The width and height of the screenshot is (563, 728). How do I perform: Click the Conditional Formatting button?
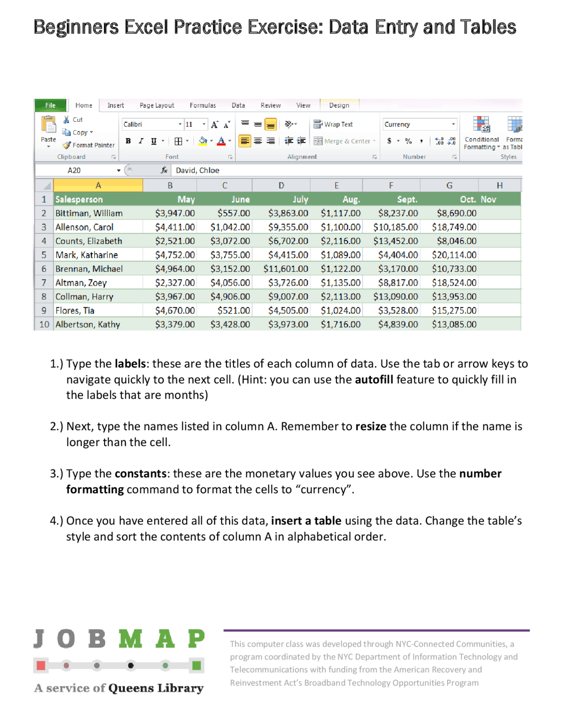pos(482,133)
